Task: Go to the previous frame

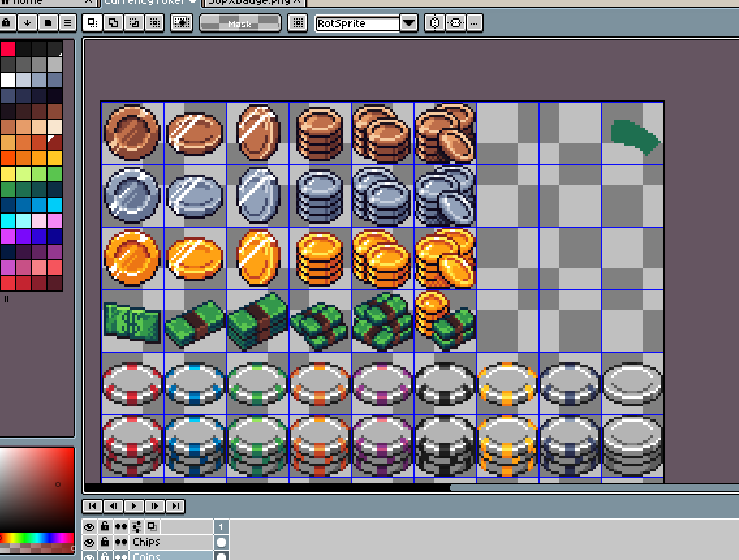Action: click(113, 506)
